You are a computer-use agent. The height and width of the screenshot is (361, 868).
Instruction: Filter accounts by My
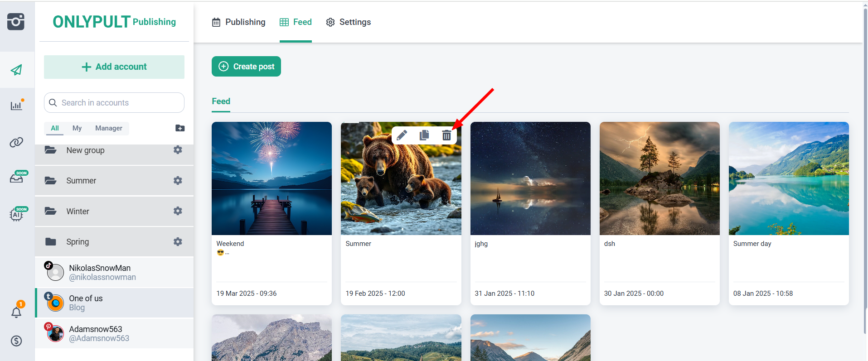tap(77, 128)
